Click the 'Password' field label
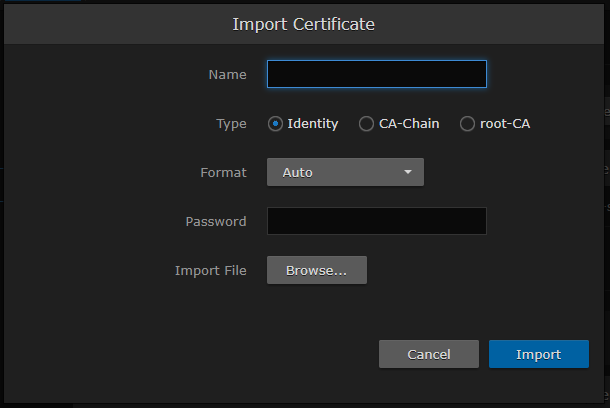Screen dimensions: 610x408 216,221
